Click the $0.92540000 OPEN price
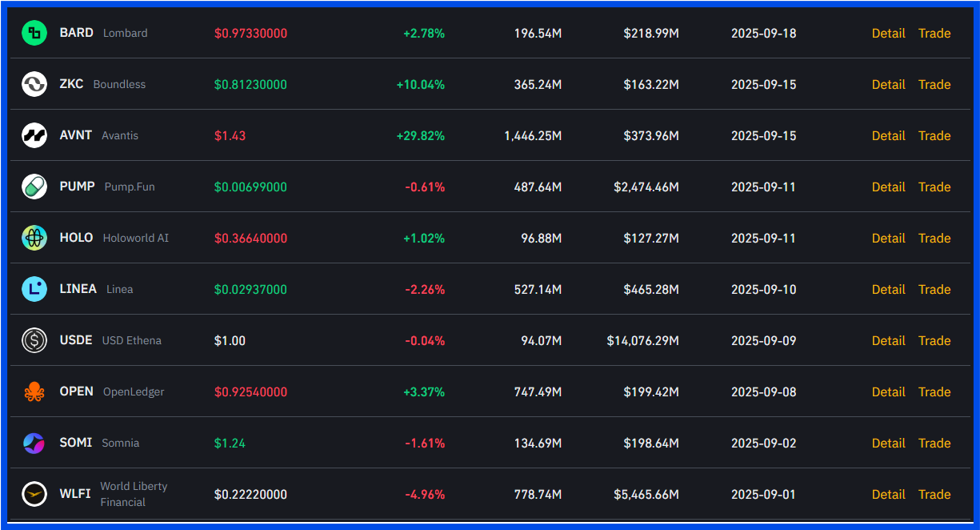 point(250,392)
